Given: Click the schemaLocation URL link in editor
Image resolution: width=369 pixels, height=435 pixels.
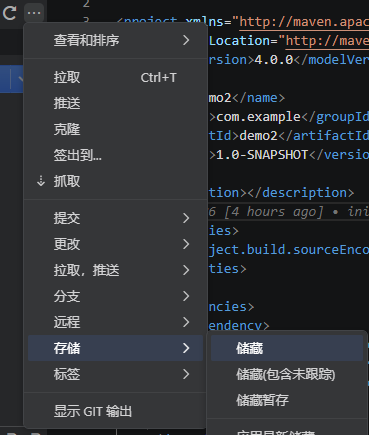Looking at the screenshot, I should (x=327, y=41).
